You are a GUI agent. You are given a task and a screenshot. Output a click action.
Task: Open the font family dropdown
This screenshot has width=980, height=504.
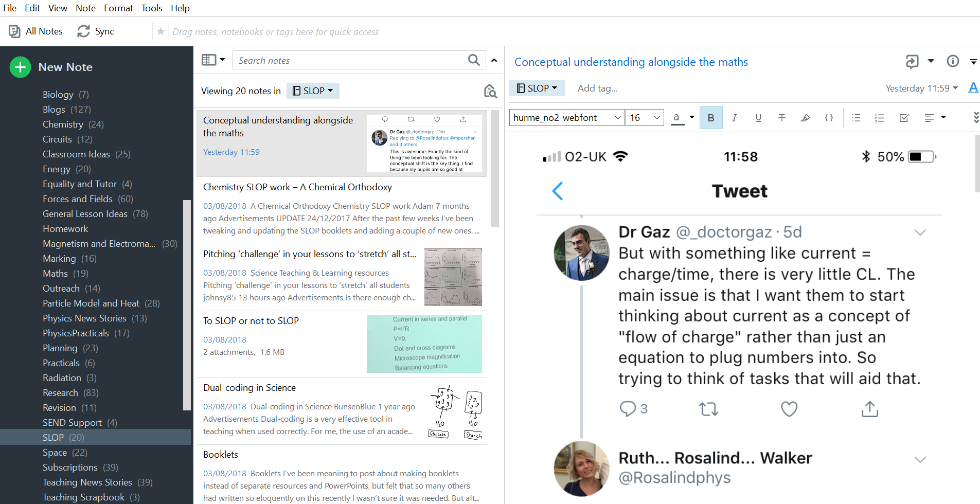click(567, 118)
